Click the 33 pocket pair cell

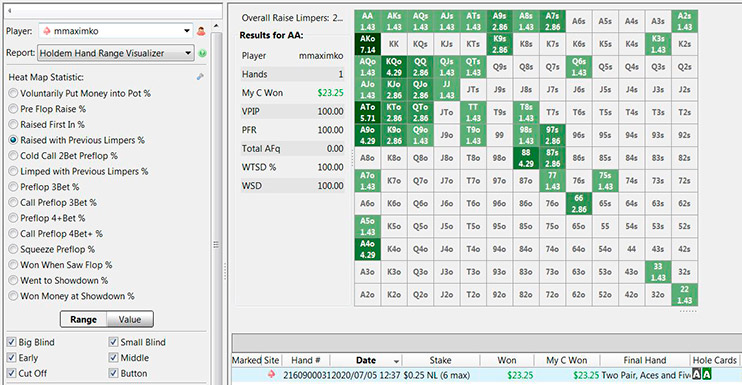coord(658,272)
